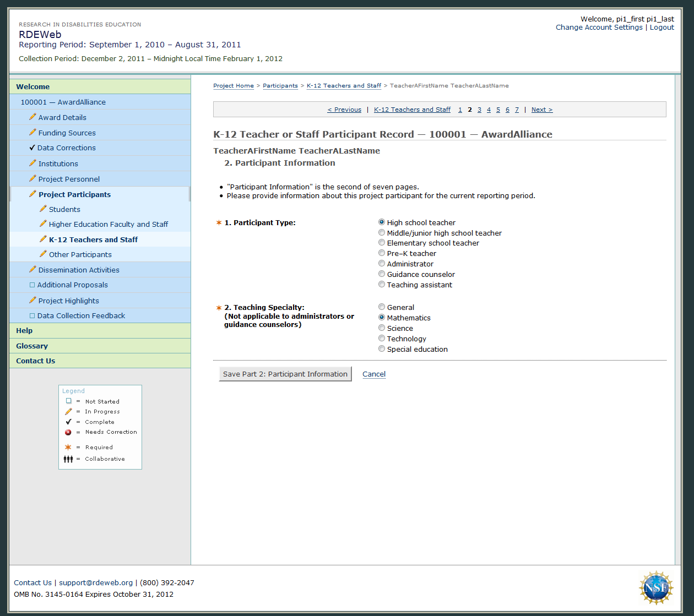Screen dimensions: 694x616
Task: Open Change Account Settings link
Action: [x=599, y=27]
